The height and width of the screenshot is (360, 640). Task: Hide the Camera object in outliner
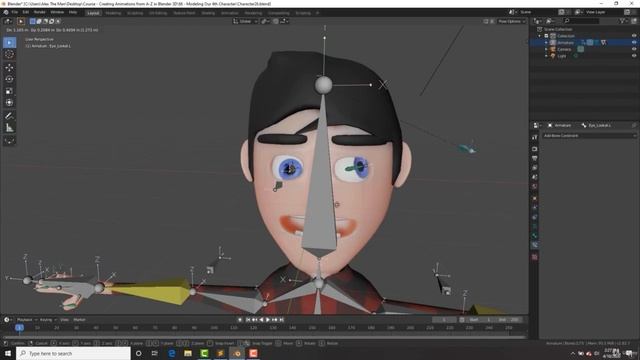pyautogui.click(x=634, y=49)
